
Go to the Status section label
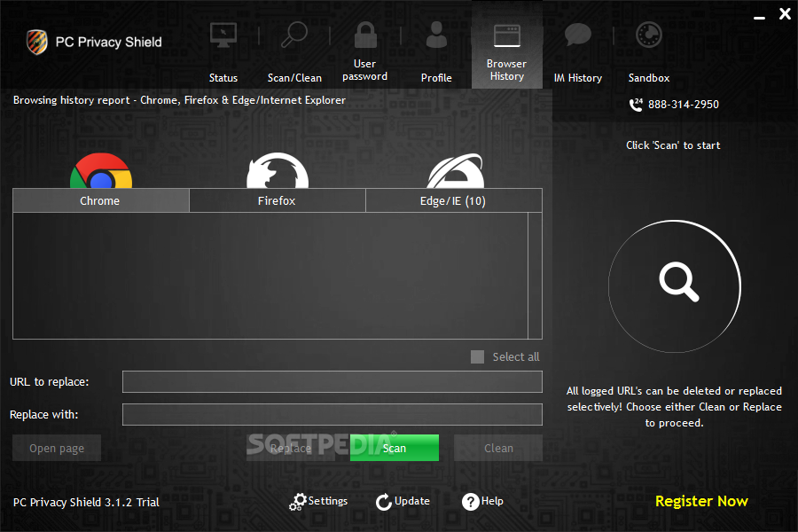pos(223,78)
